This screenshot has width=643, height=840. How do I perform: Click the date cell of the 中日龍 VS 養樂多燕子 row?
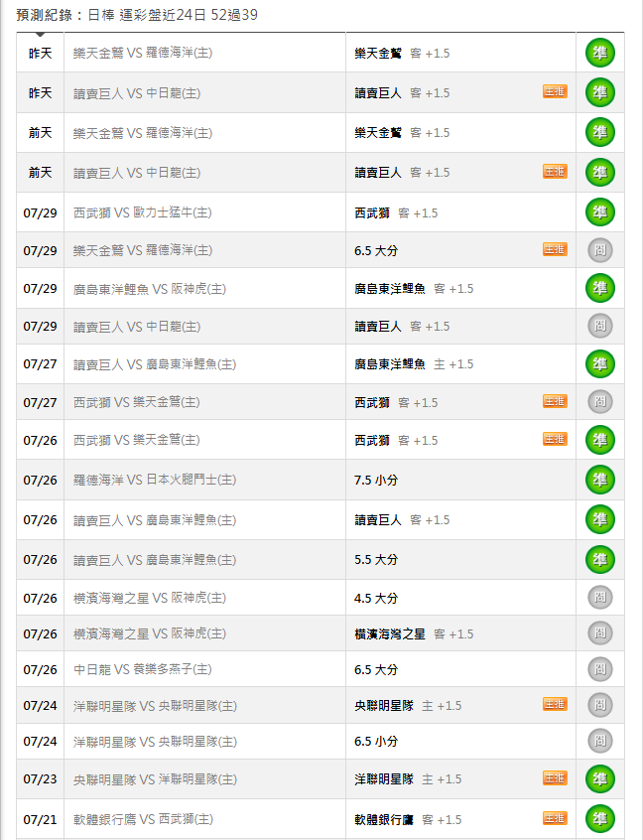click(40, 669)
